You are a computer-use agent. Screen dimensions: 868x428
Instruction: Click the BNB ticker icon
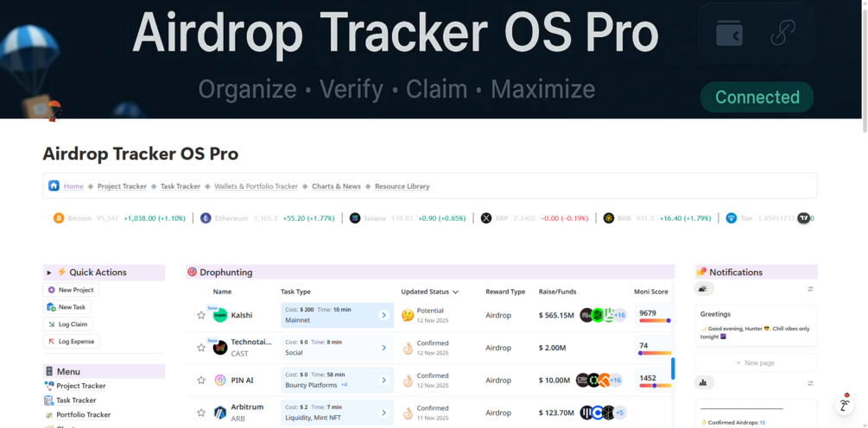[x=609, y=218]
